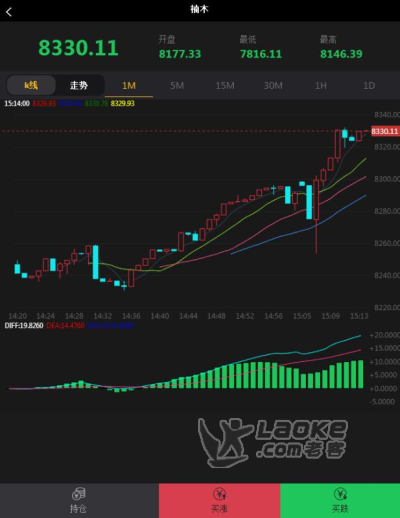Click the large 8330.11 price heading
The height and width of the screenshot is (518, 400).
point(78,48)
